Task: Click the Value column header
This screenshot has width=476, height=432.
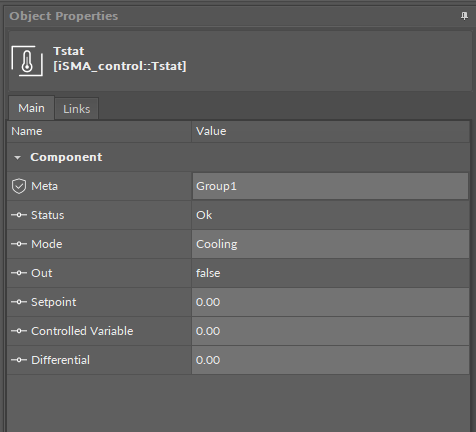Action: click(330, 131)
